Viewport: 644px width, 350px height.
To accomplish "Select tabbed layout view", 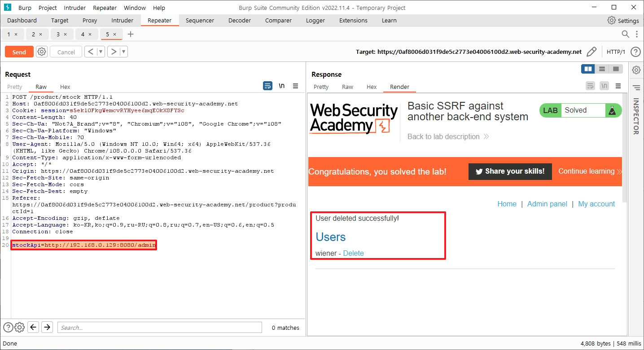I will (616, 69).
